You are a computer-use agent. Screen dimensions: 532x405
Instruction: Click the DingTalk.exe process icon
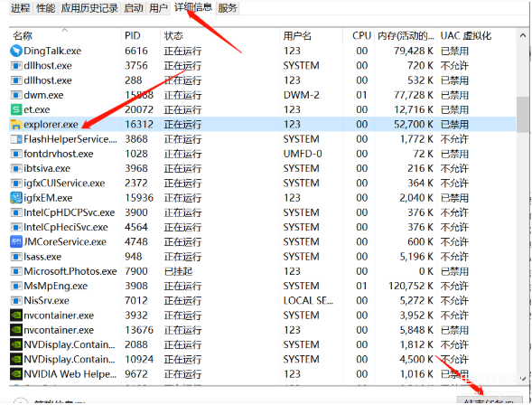click(x=16, y=51)
